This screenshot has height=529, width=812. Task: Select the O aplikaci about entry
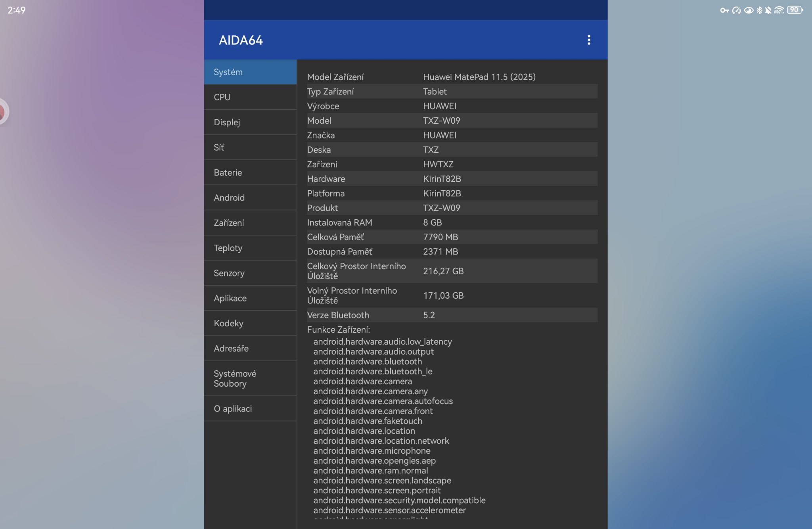[x=250, y=408]
